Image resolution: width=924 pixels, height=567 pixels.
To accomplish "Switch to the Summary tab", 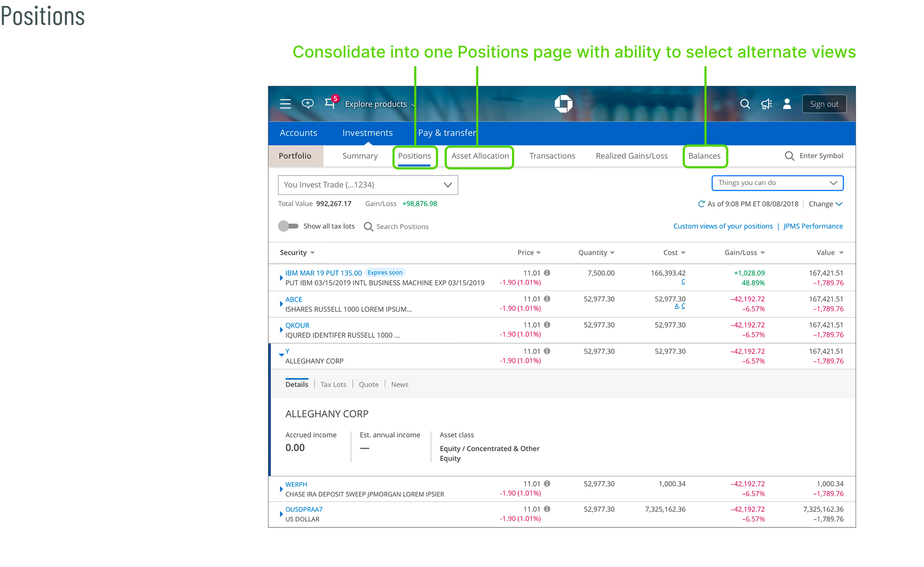I will pos(360,156).
